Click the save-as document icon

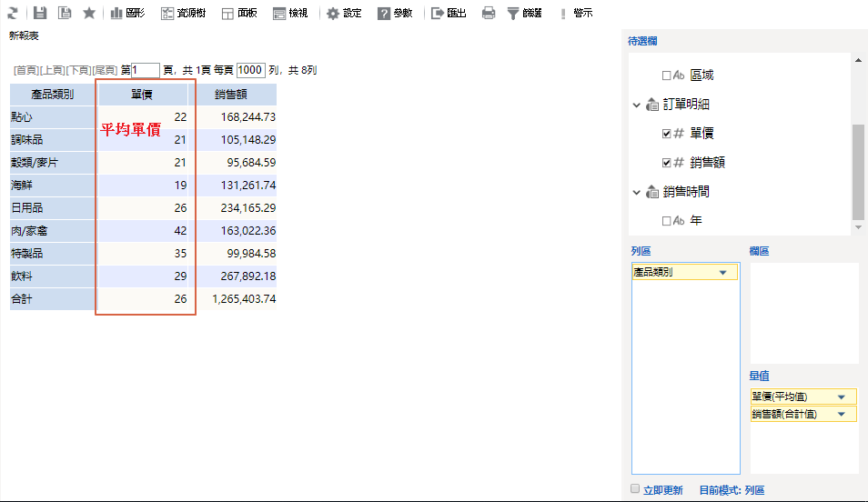pyautogui.click(x=65, y=13)
